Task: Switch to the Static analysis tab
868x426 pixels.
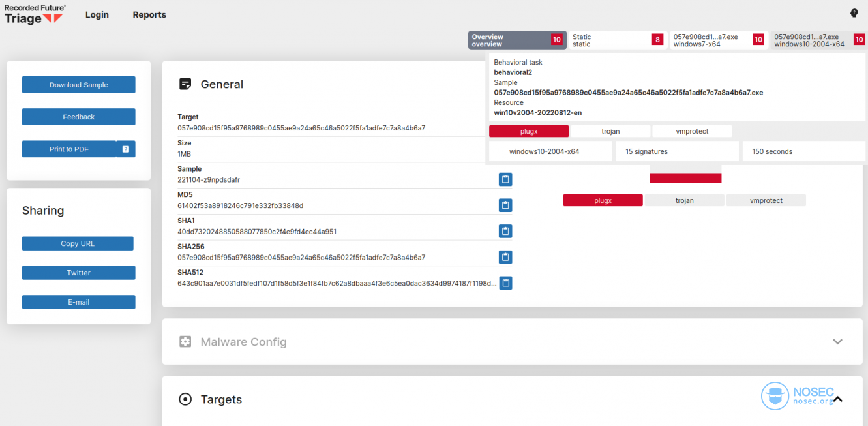Action: tap(618, 40)
